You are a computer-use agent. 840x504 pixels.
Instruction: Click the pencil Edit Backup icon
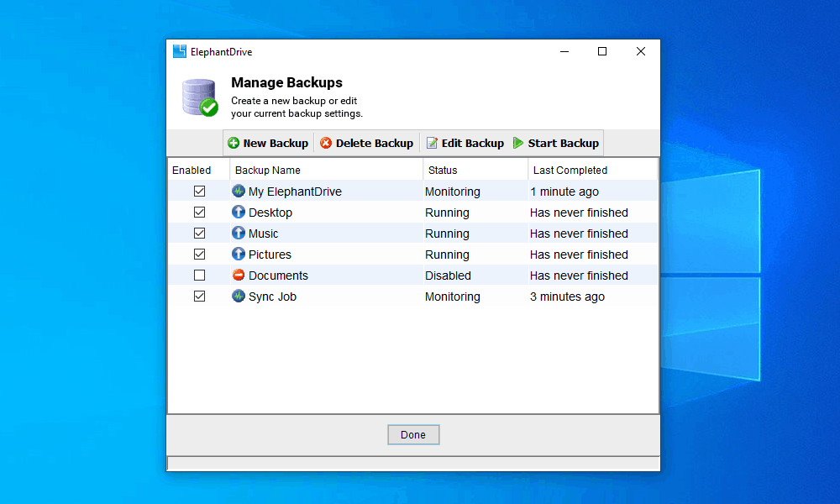(431, 143)
